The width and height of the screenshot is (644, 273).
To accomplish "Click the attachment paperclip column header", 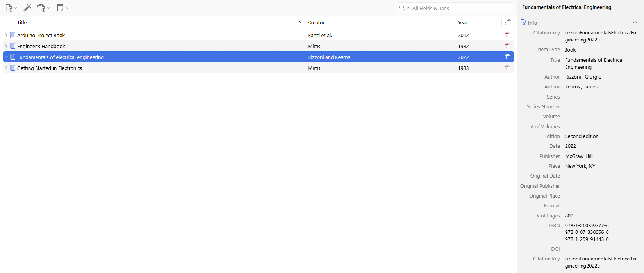I will [x=508, y=22].
